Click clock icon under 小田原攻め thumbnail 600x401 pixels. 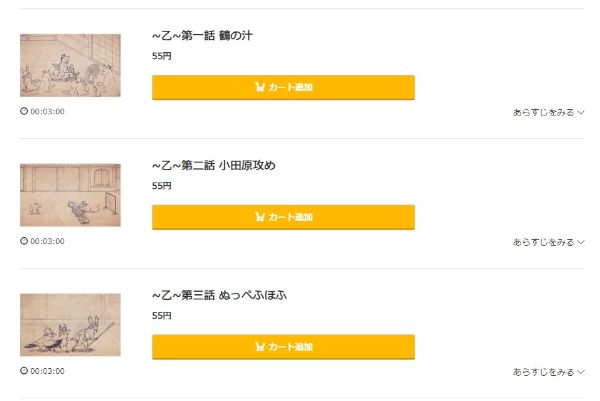[24, 241]
